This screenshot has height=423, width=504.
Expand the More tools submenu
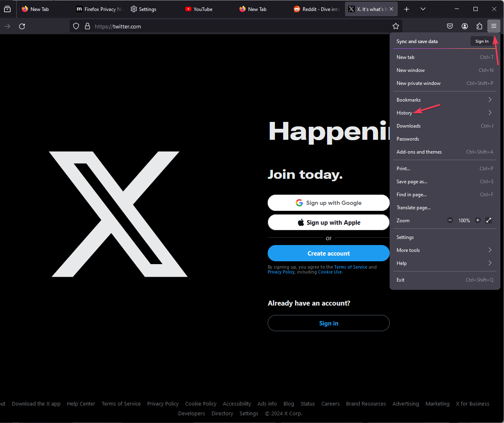[445, 250]
